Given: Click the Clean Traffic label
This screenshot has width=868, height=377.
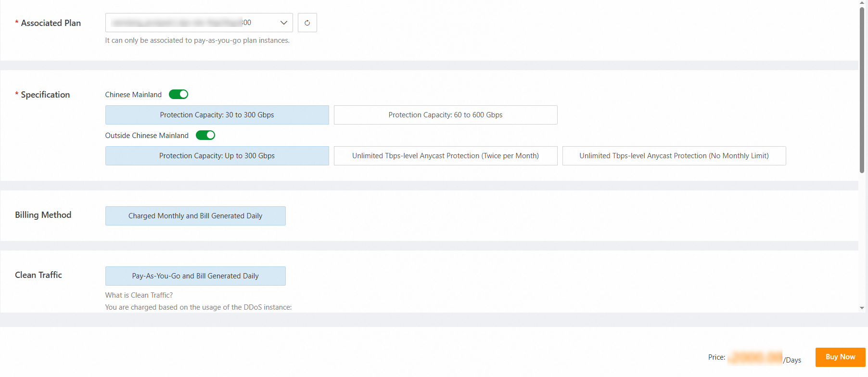Looking at the screenshot, I should click(x=38, y=275).
